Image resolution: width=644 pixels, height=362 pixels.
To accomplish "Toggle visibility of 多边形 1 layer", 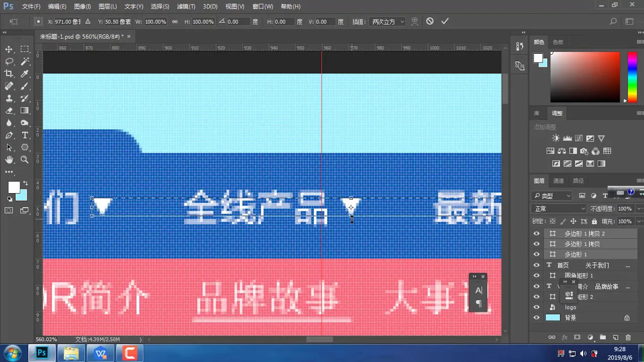I will [x=536, y=254].
